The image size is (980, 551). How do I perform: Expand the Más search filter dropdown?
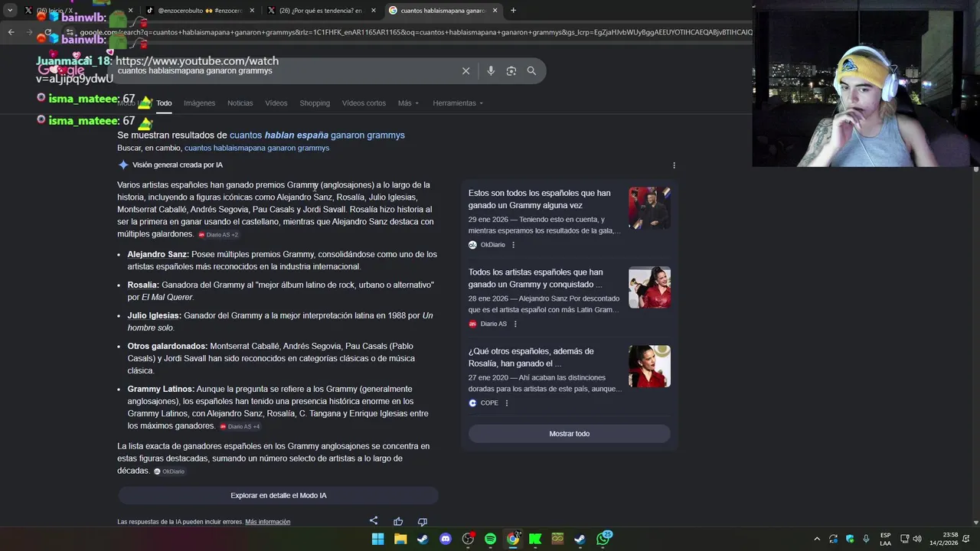tap(408, 103)
